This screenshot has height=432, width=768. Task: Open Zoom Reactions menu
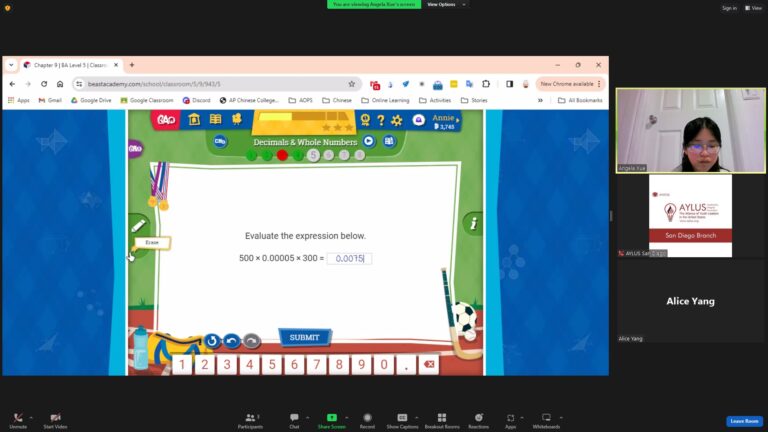point(479,420)
